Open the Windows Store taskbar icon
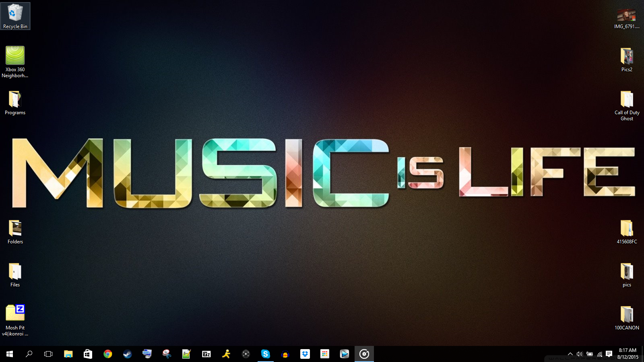 [x=88, y=354]
